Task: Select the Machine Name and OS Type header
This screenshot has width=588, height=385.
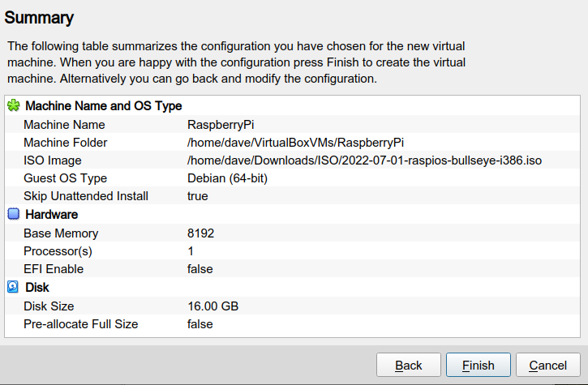Action: [x=104, y=106]
